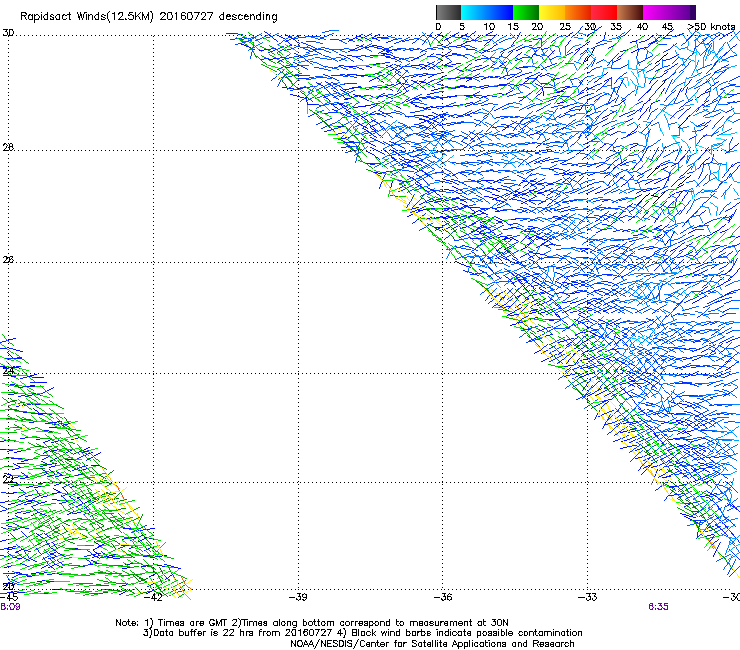740x650 pixels.
Task: Click the cyan 5-10 knots color segment
Action: 474,12
